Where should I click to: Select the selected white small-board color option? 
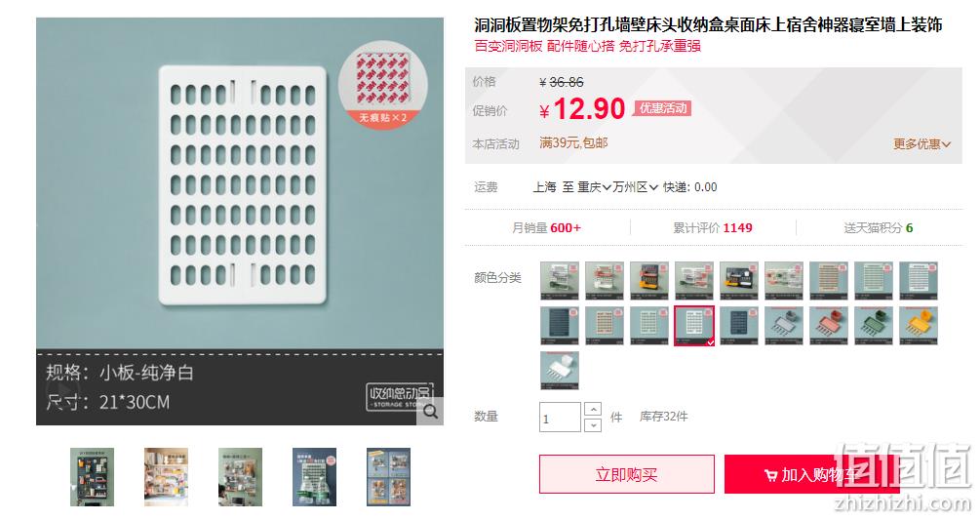[x=693, y=326]
